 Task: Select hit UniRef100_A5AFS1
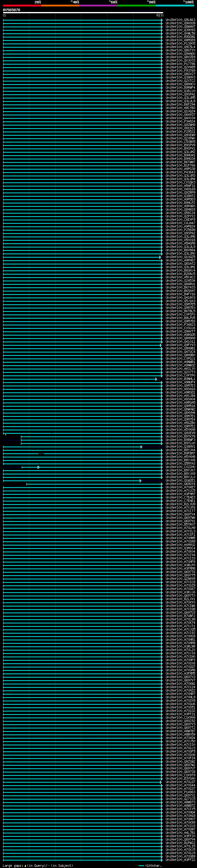click(180, 186)
